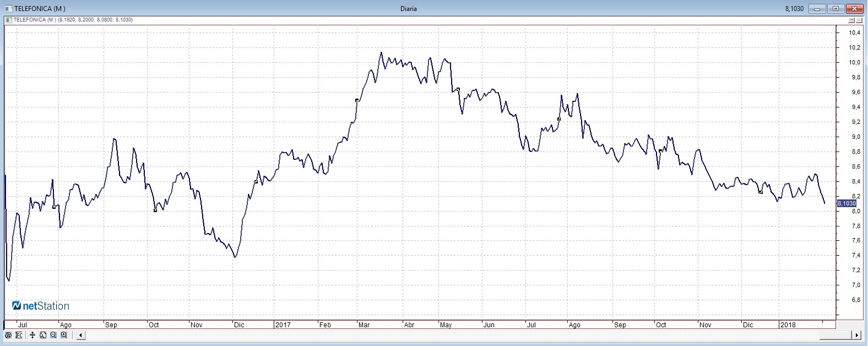This screenshot has width=868, height=346.
Task: Click the 7,4 price axis label
Action: 856,256
